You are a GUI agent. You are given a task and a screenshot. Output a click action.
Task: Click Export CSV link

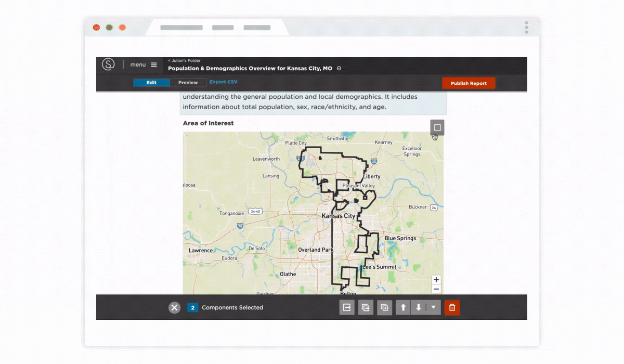pos(224,82)
